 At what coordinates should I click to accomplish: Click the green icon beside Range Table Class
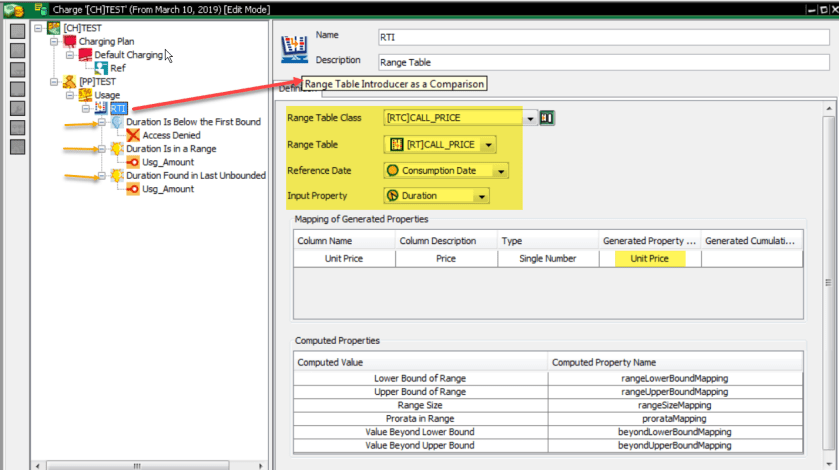point(547,118)
